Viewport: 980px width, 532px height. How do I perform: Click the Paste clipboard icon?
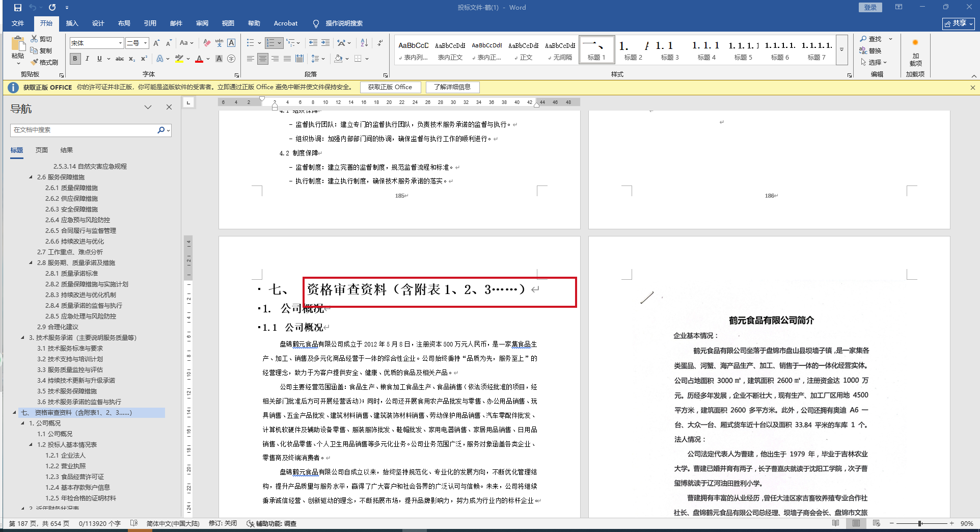tap(18, 44)
